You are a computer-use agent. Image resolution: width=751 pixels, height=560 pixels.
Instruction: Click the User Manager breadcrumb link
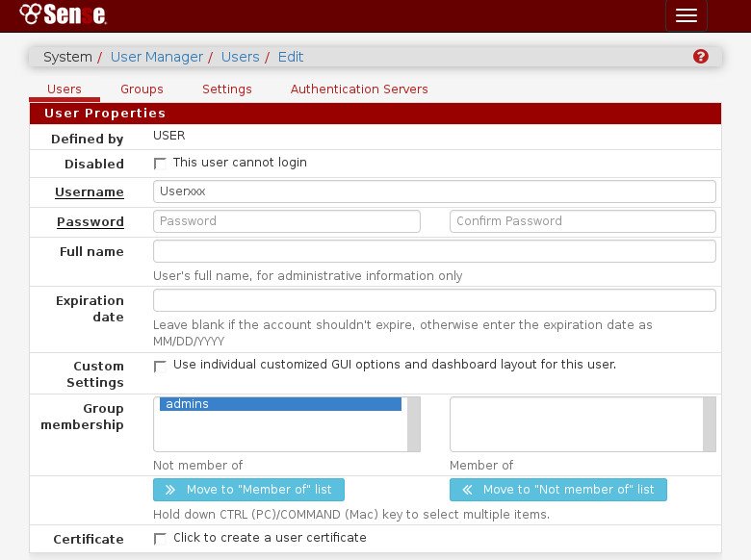click(x=157, y=57)
